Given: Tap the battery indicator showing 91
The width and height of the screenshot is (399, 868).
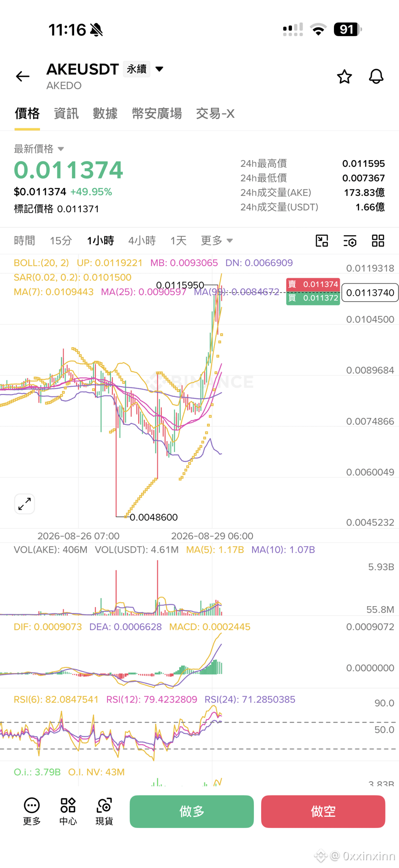Looking at the screenshot, I should pyautogui.click(x=347, y=29).
